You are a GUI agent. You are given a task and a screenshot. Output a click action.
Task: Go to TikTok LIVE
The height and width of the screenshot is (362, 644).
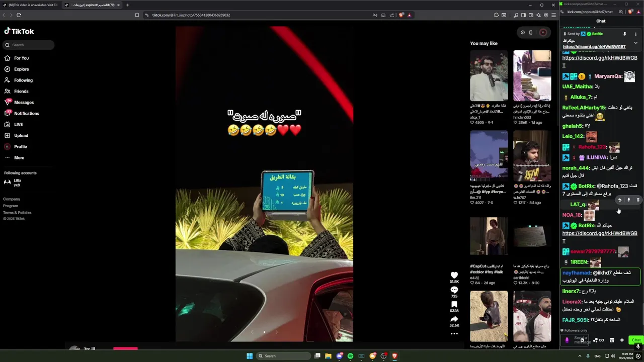pyautogui.click(x=14, y=125)
